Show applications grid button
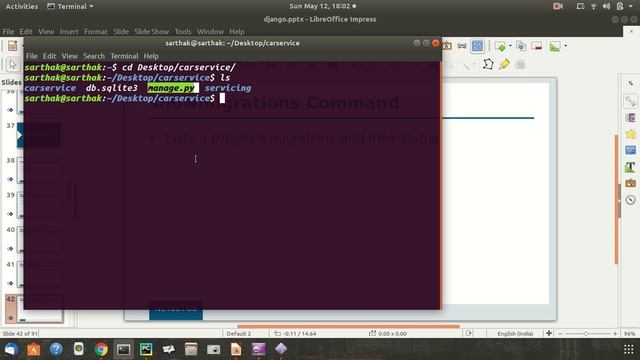 [629, 349]
